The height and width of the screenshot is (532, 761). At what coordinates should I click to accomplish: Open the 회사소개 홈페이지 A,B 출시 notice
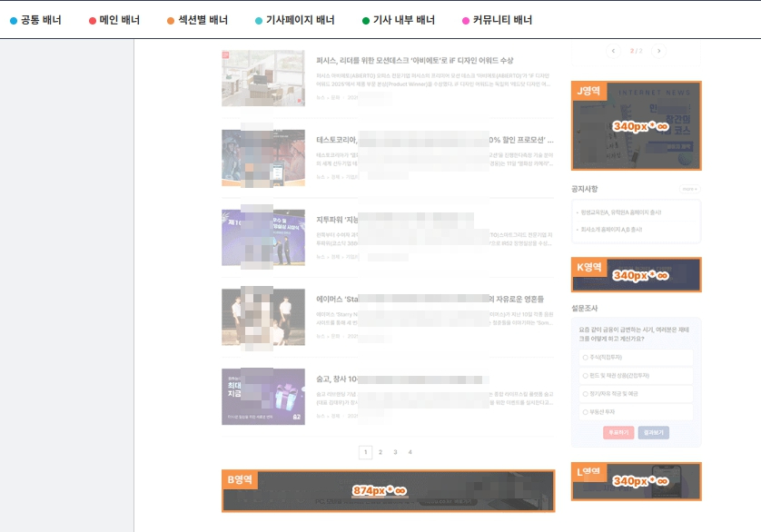click(611, 230)
